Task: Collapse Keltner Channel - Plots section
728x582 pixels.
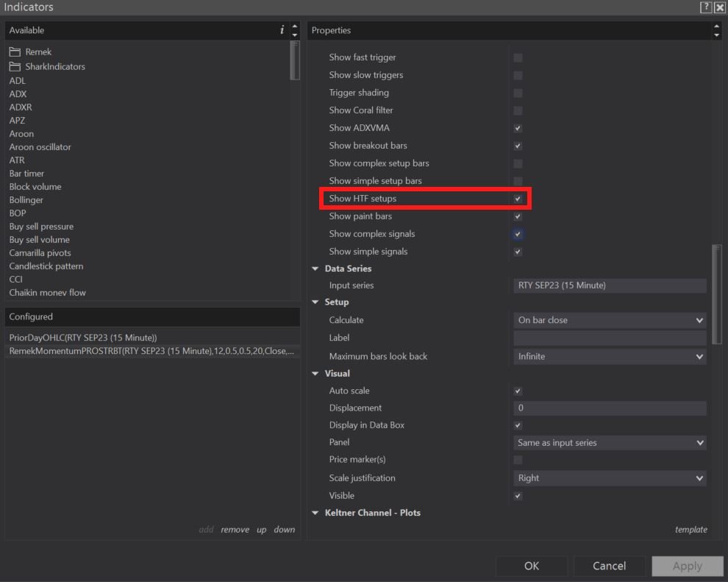Action: click(x=315, y=513)
